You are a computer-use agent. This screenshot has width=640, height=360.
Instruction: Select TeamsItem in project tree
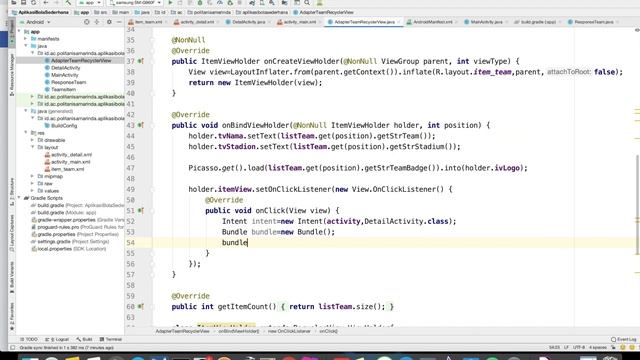click(63, 89)
